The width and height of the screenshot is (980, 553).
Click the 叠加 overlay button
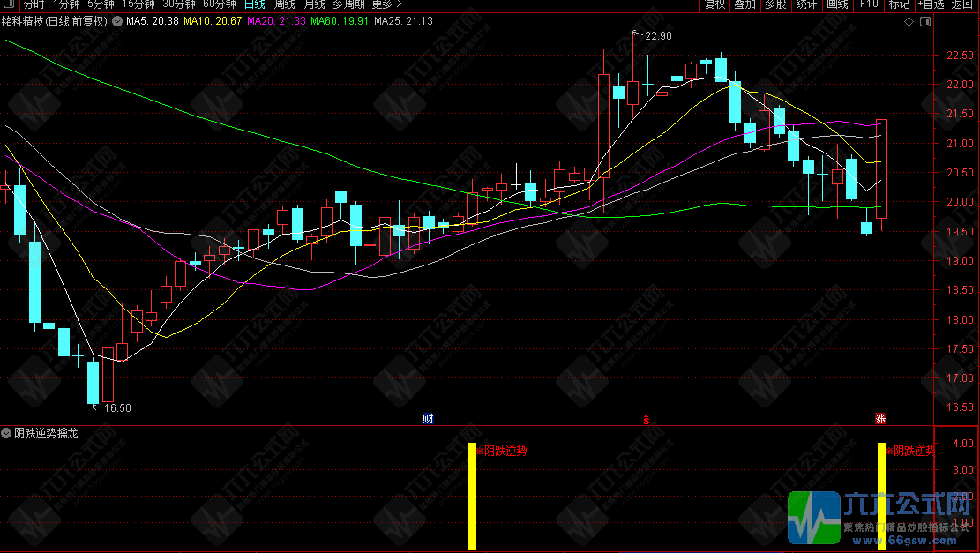(x=745, y=4)
